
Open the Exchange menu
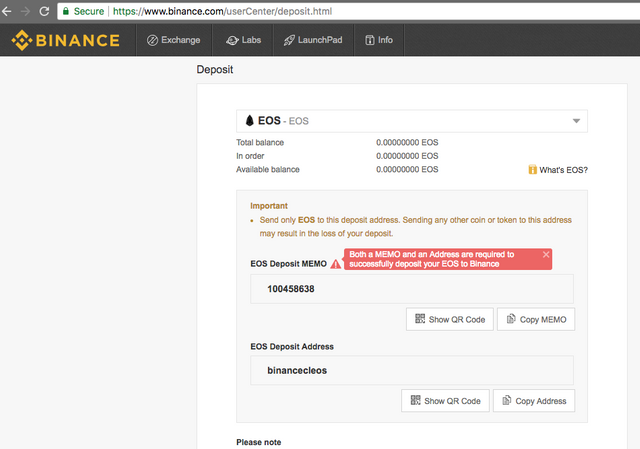[x=173, y=40]
